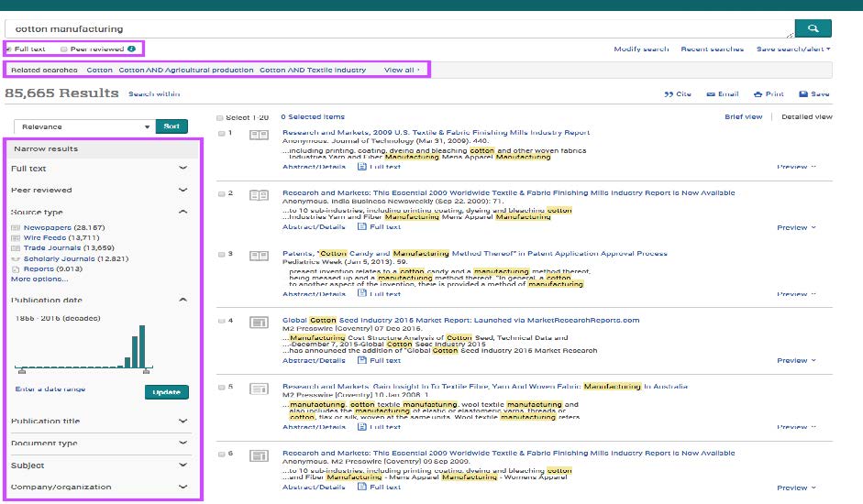Open Full text icon under result 1
The width and height of the screenshot is (863, 504).
362,166
